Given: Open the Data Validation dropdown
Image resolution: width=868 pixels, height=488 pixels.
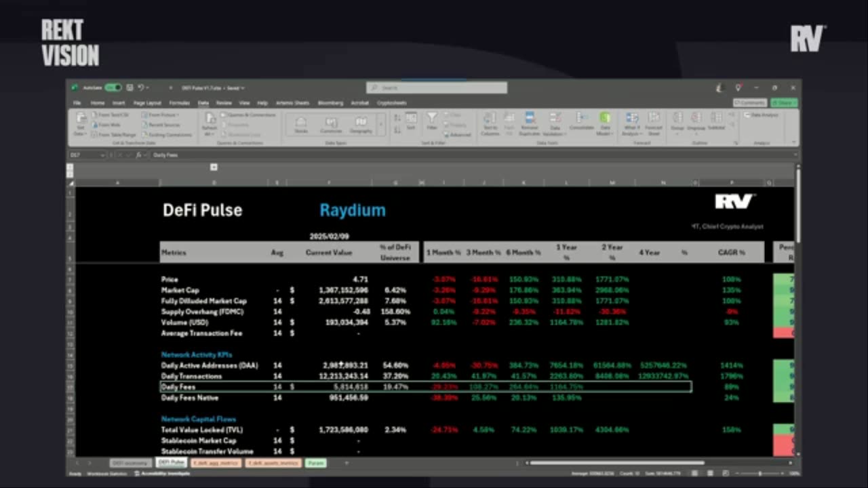Looking at the screenshot, I should [x=555, y=123].
